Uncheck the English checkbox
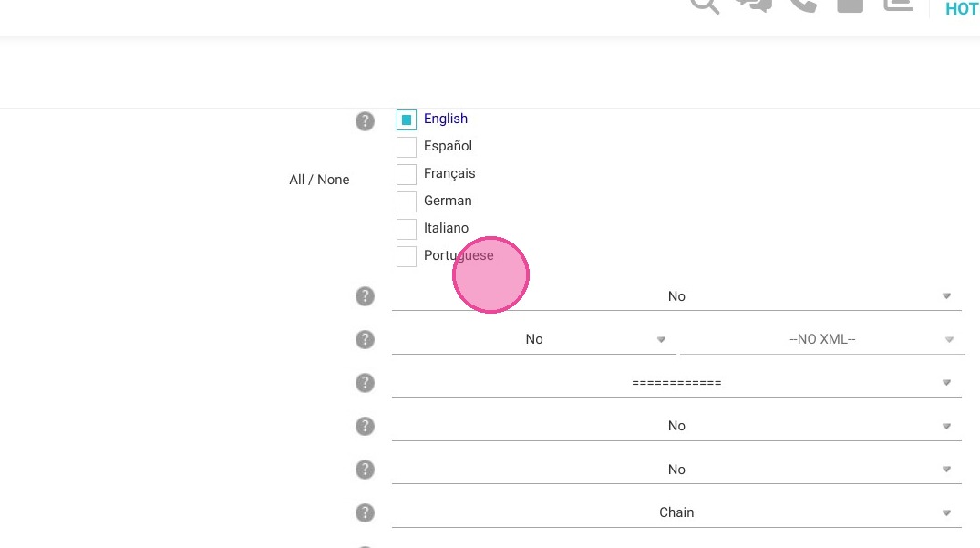This screenshot has width=980, height=548. tap(407, 119)
